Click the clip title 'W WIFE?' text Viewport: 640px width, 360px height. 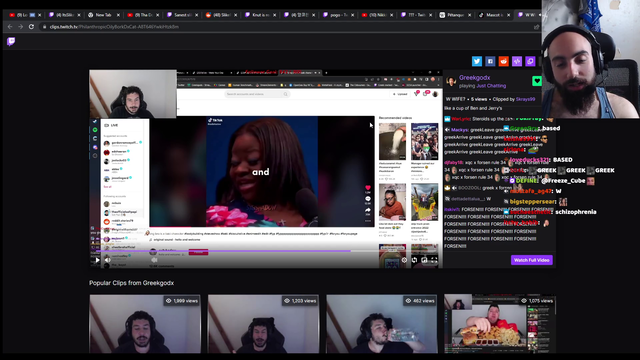[x=456, y=99]
